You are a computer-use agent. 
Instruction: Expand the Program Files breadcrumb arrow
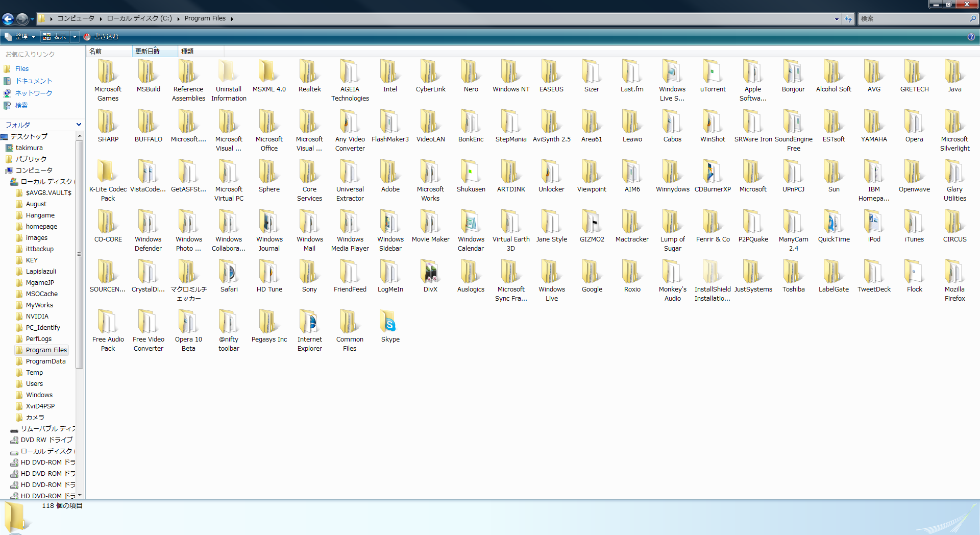[232, 19]
